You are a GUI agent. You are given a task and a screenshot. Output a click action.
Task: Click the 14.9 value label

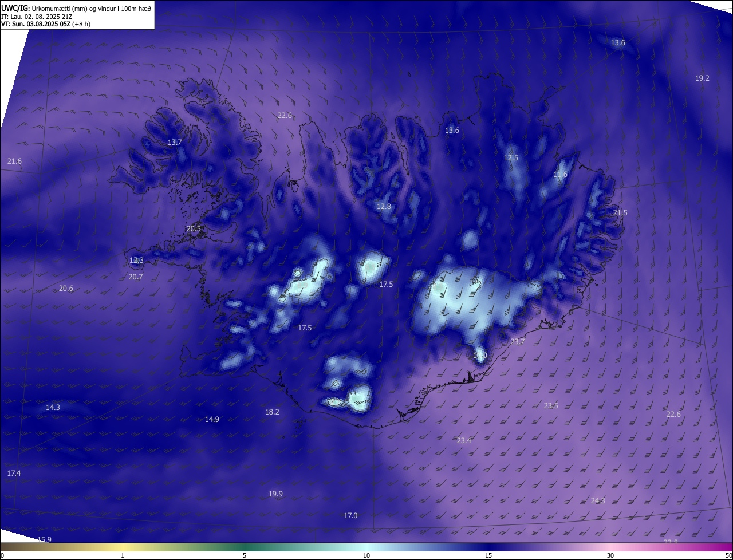coord(212,419)
